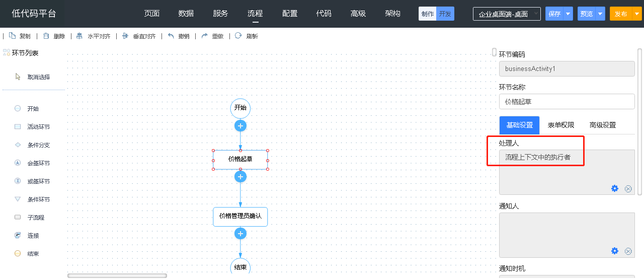644x280 pixels.
Task: Click the Preview (预览) button
Action: (587, 14)
